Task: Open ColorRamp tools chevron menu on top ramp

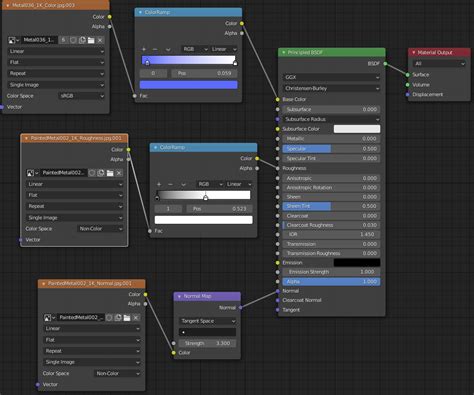Action: [x=168, y=49]
